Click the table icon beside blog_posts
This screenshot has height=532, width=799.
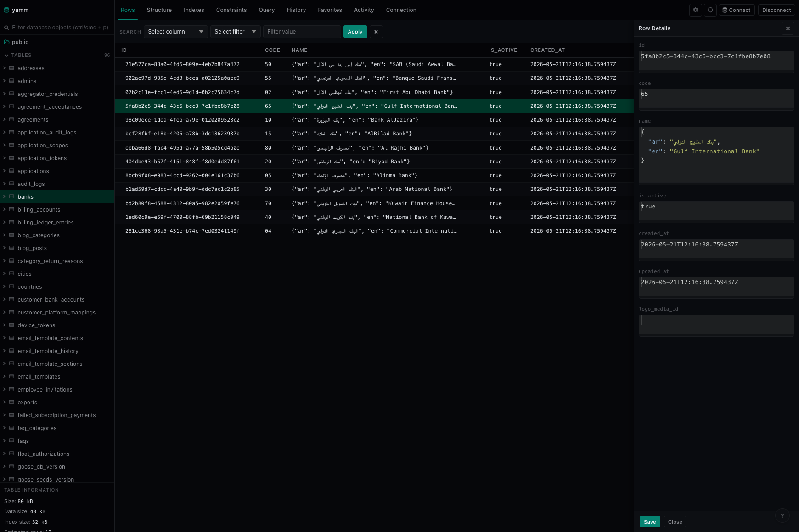click(11, 248)
